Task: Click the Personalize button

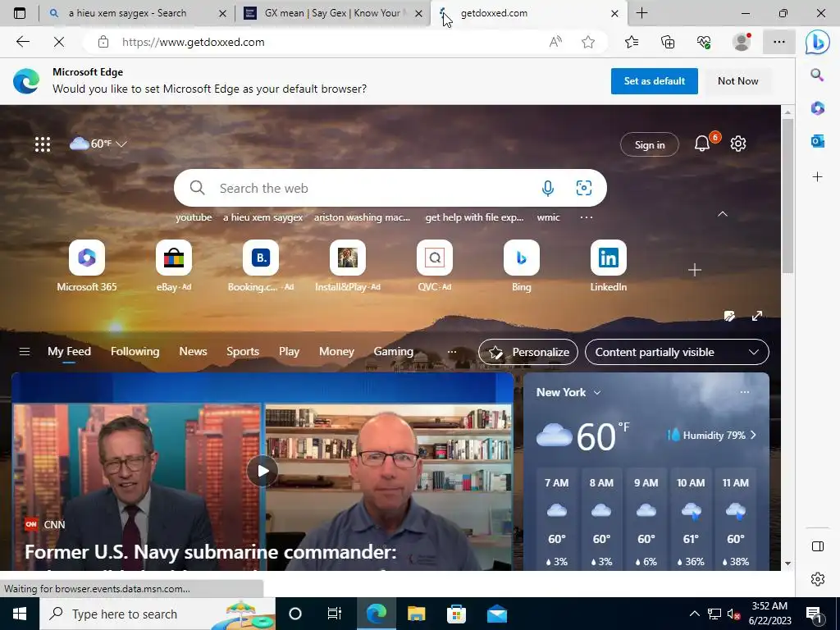Action: (527, 352)
